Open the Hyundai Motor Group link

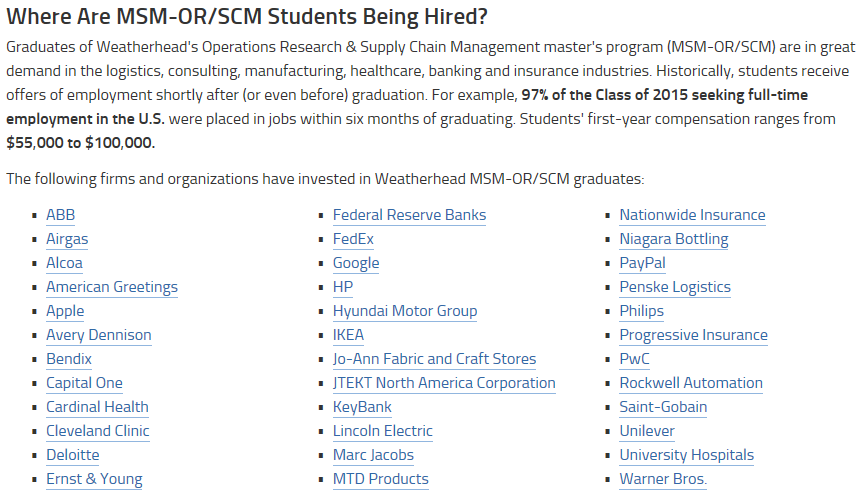(x=405, y=311)
